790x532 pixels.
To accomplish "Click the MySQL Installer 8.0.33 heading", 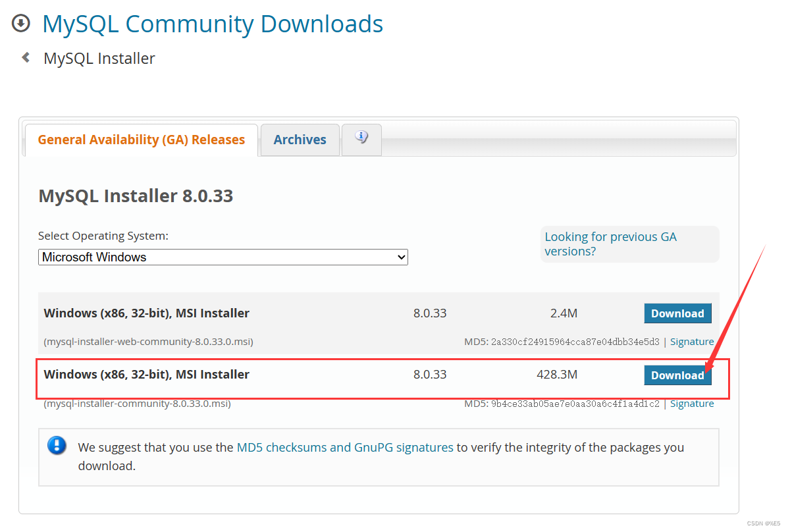I will click(136, 196).
